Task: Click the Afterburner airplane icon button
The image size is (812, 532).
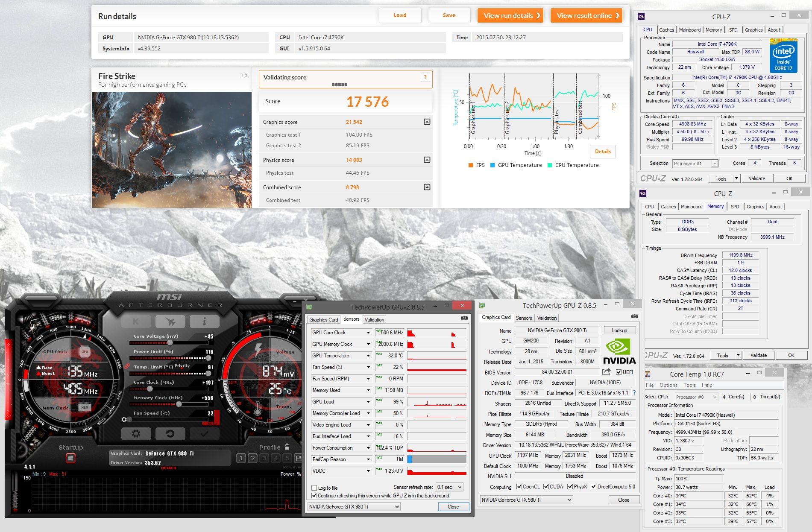Action: click(x=170, y=322)
